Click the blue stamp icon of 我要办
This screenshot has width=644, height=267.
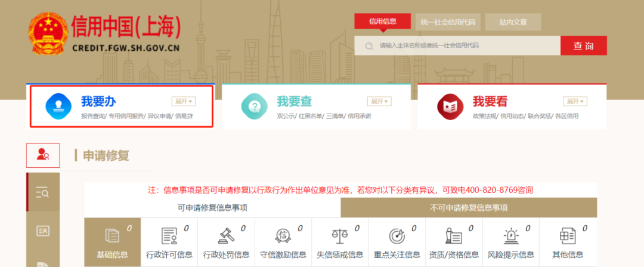pos(58,106)
